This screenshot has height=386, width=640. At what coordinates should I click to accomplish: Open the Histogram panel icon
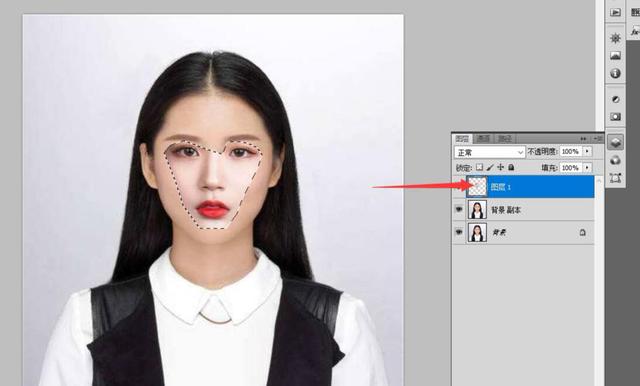pyautogui.click(x=615, y=55)
